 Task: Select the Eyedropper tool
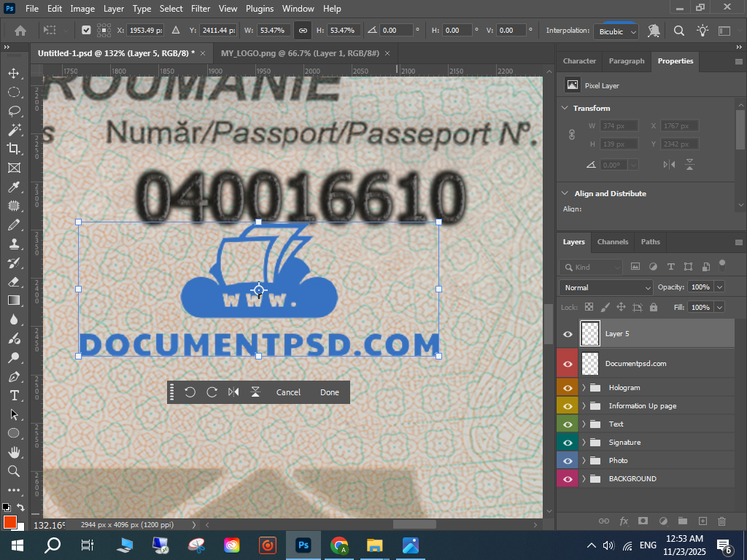point(13,187)
